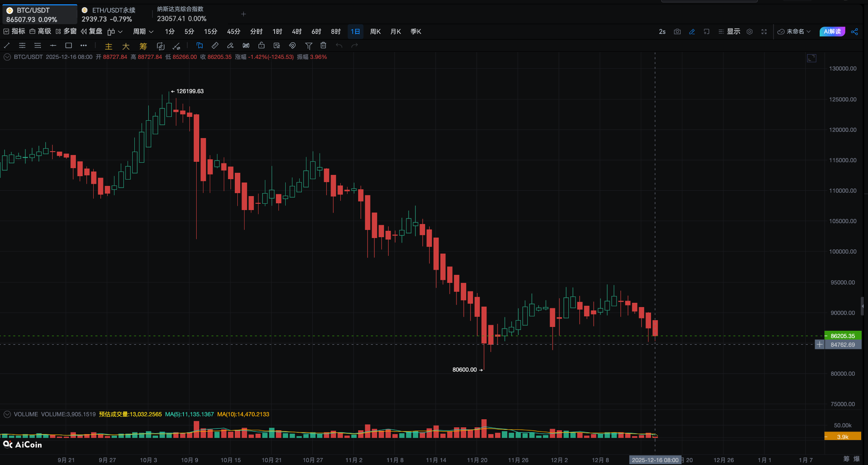Open the 指标 indicators button

pyautogui.click(x=14, y=31)
